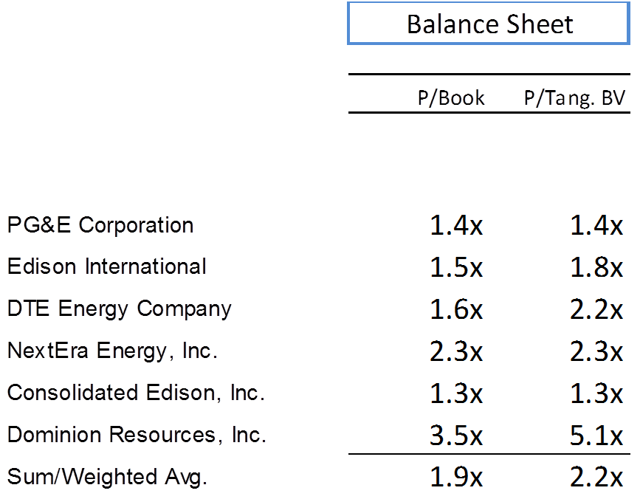Click Consolidated Edison's P/Tang. BV 1.3x

point(596,393)
